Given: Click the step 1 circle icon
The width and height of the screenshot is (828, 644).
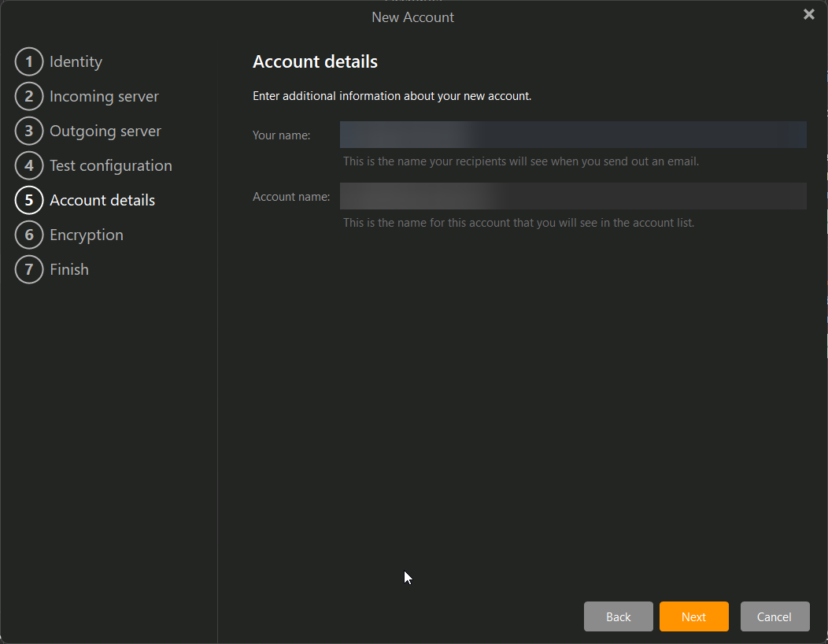Looking at the screenshot, I should pyautogui.click(x=29, y=61).
